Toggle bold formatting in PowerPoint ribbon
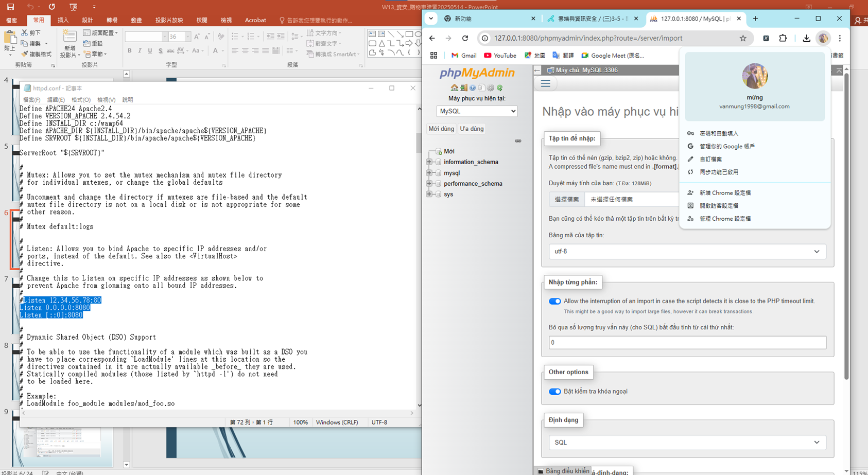The image size is (868, 475). tap(130, 51)
